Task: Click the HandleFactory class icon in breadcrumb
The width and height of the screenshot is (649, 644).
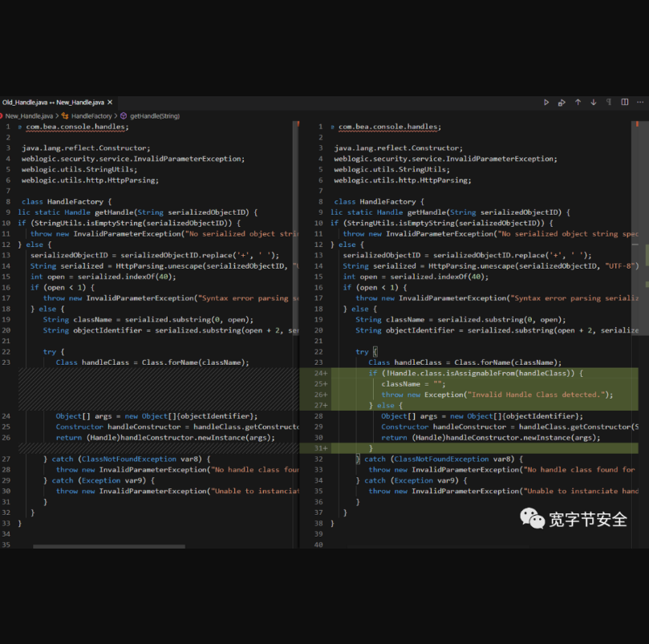Action: (66, 116)
